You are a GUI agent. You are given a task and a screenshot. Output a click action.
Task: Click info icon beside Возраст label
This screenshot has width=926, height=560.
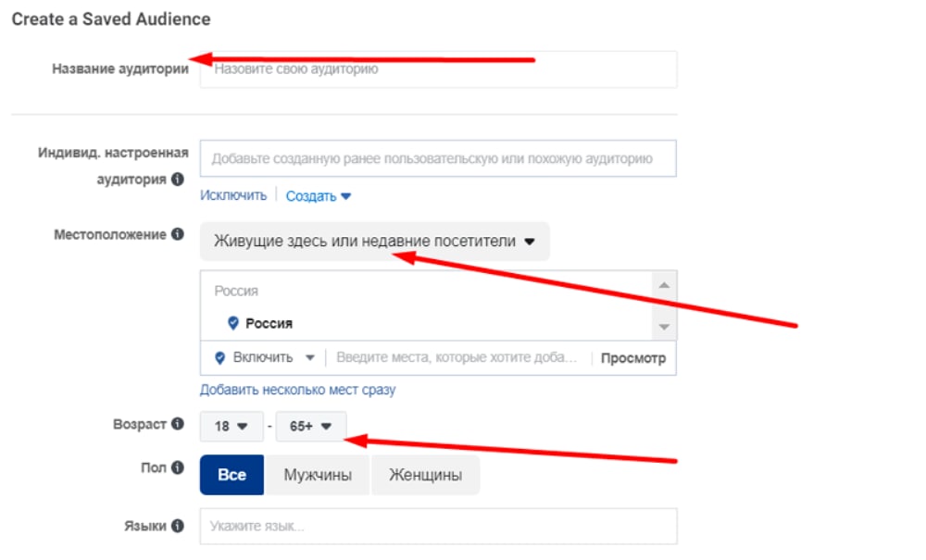[177, 424]
